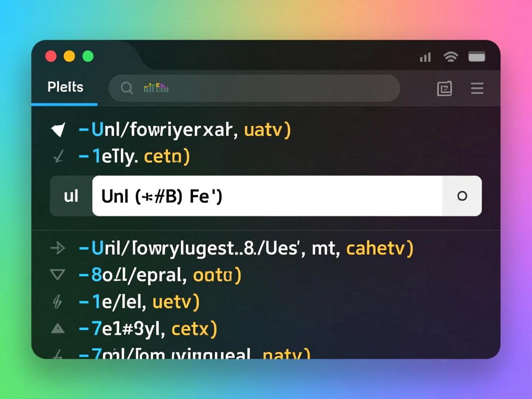Select the 7e1#3yl, cetx) row
The image size is (532, 399).
(x=148, y=329)
